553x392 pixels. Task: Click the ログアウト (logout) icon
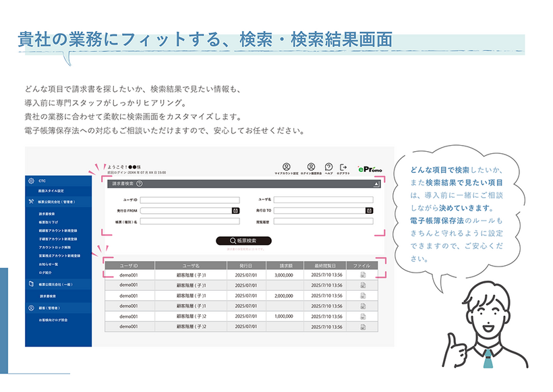pyautogui.click(x=344, y=167)
